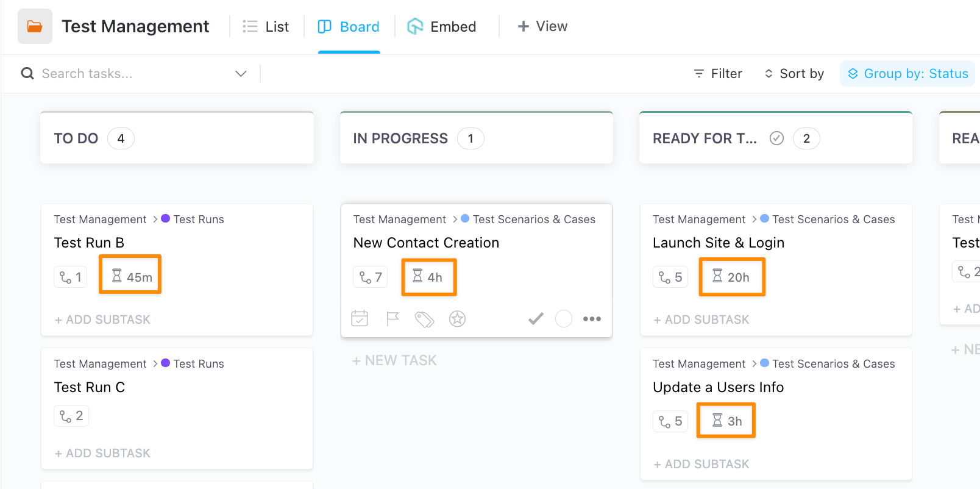Click the 45m time estimate on Test Run B
The height and width of the screenshot is (489, 980).
click(131, 277)
